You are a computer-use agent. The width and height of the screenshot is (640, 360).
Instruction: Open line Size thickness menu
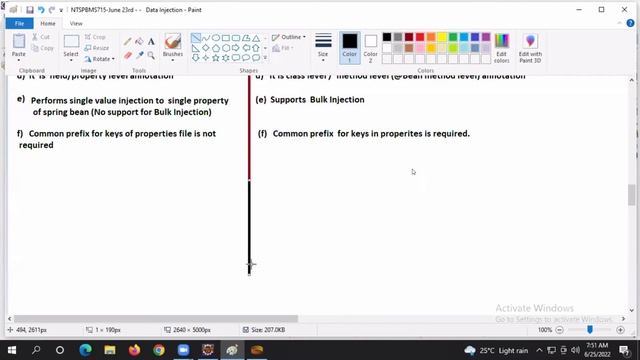click(323, 47)
